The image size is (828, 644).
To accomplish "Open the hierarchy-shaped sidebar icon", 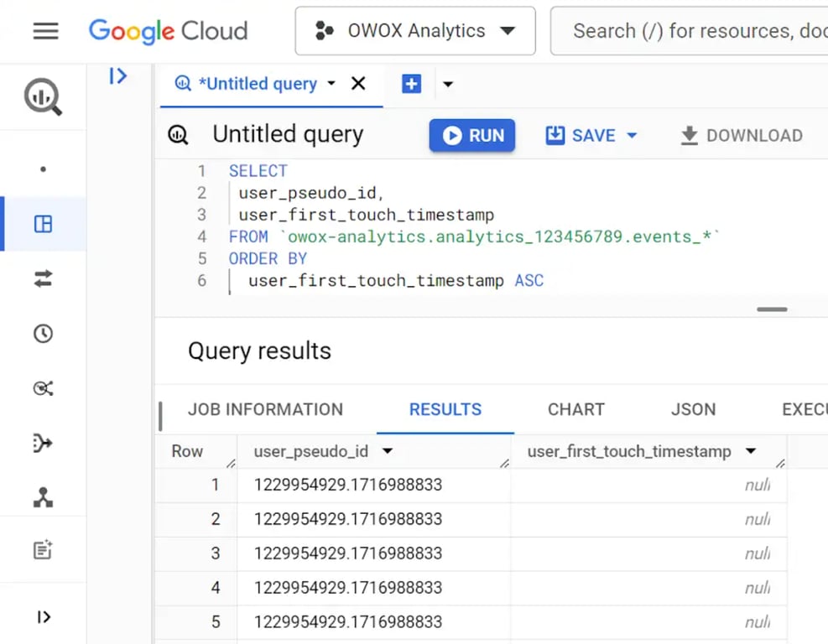I will (44, 497).
